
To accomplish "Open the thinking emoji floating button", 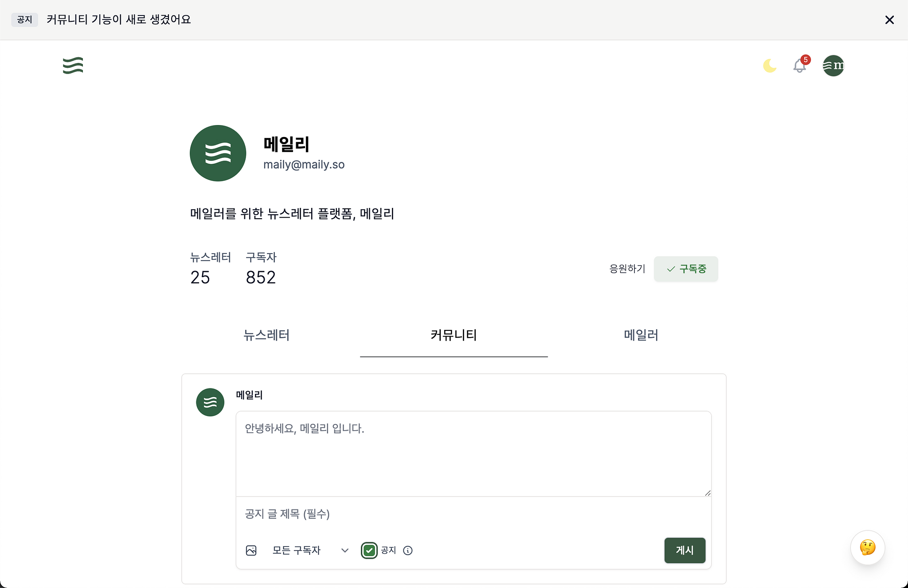I will pyautogui.click(x=867, y=548).
